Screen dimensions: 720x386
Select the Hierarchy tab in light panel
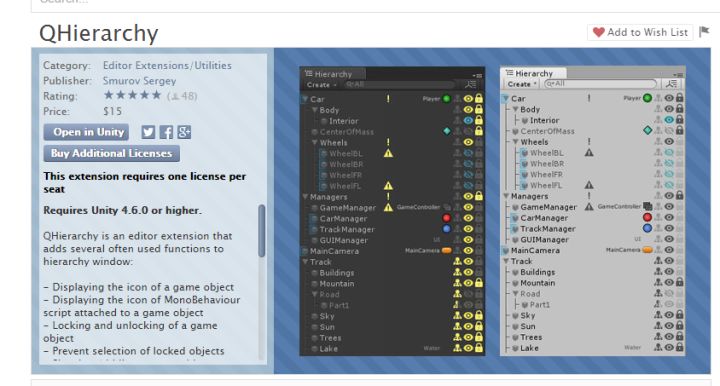(x=533, y=73)
